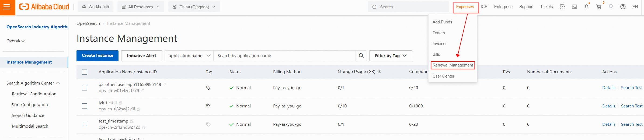Open the notifications bell

[586, 7]
